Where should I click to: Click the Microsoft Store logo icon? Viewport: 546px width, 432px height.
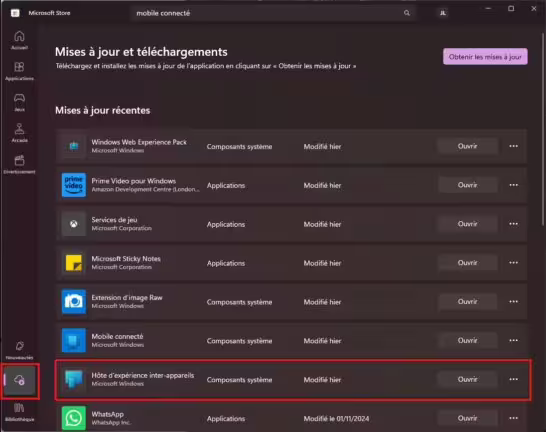pyautogui.click(x=15, y=13)
